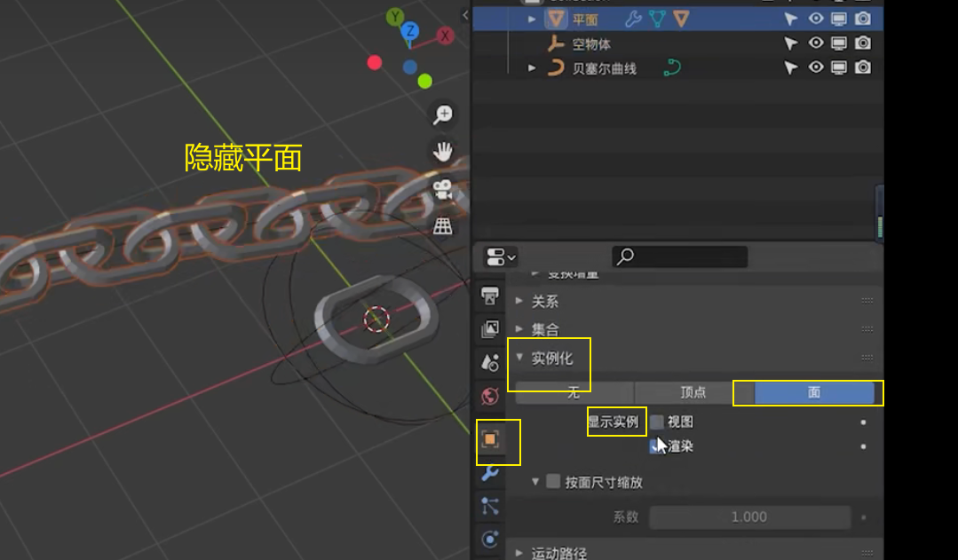Click the single chain link object in viewport
The width and height of the screenshot is (958, 560).
pos(376,320)
